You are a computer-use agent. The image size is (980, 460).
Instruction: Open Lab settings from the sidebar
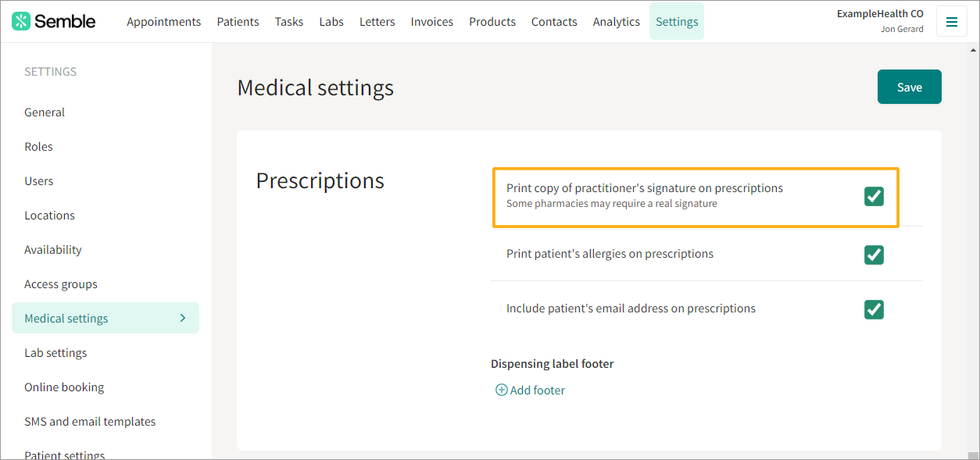point(55,352)
